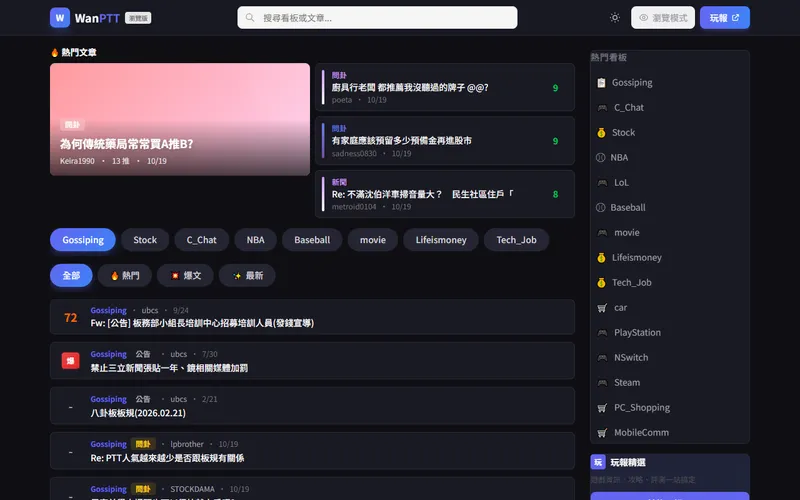Click the red 爆 badge icon
800x500 pixels.
point(70,361)
